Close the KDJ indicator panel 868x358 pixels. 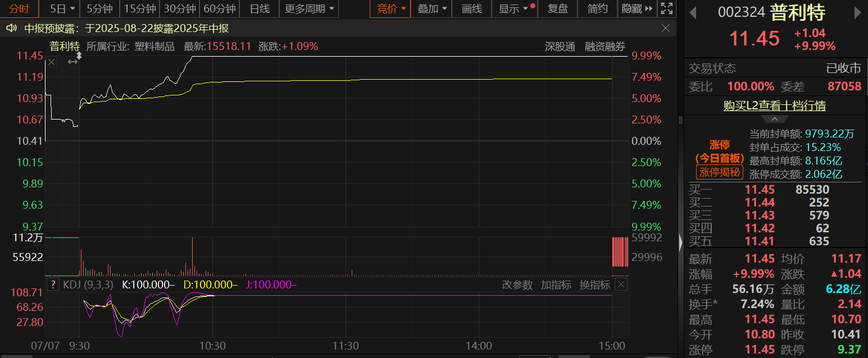621,284
